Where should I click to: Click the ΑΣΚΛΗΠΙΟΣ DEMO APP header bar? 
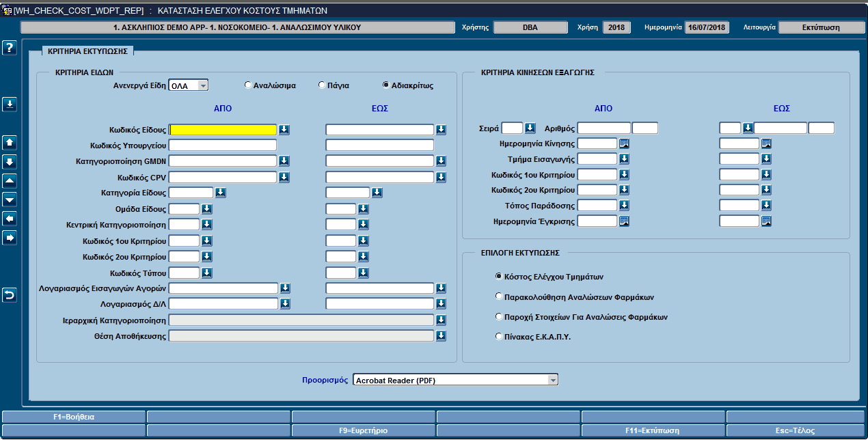tap(237, 28)
